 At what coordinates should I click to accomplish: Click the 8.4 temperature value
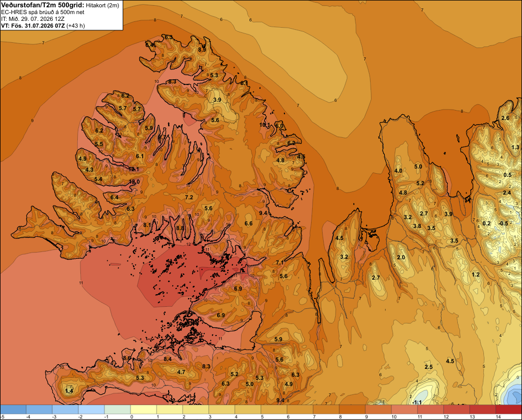(168, 359)
